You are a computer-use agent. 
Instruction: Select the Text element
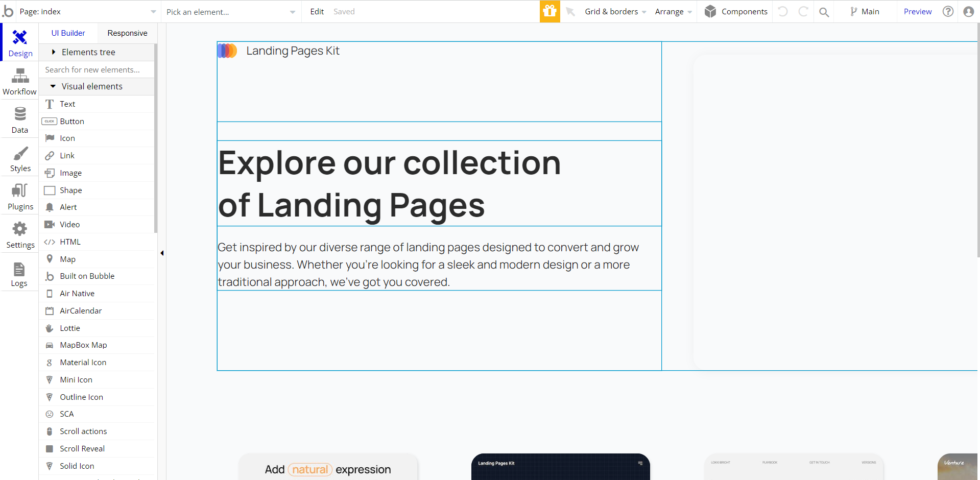point(97,104)
